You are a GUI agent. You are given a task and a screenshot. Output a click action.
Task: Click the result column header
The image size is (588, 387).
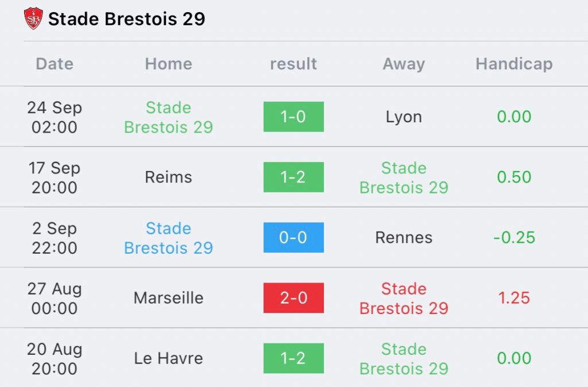293,64
